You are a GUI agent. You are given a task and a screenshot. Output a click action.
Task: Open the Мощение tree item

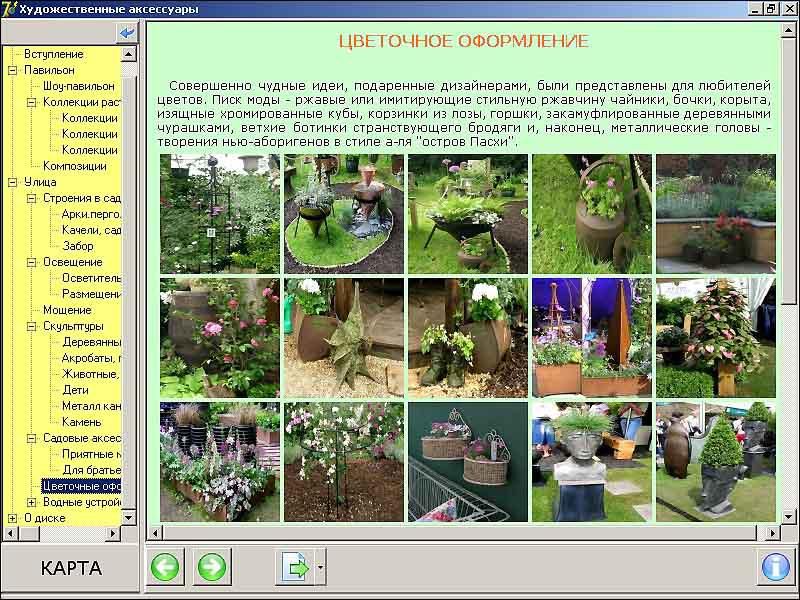[67, 310]
